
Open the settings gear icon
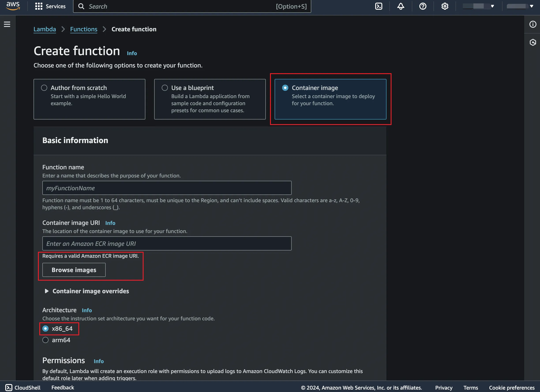[x=444, y=6]
